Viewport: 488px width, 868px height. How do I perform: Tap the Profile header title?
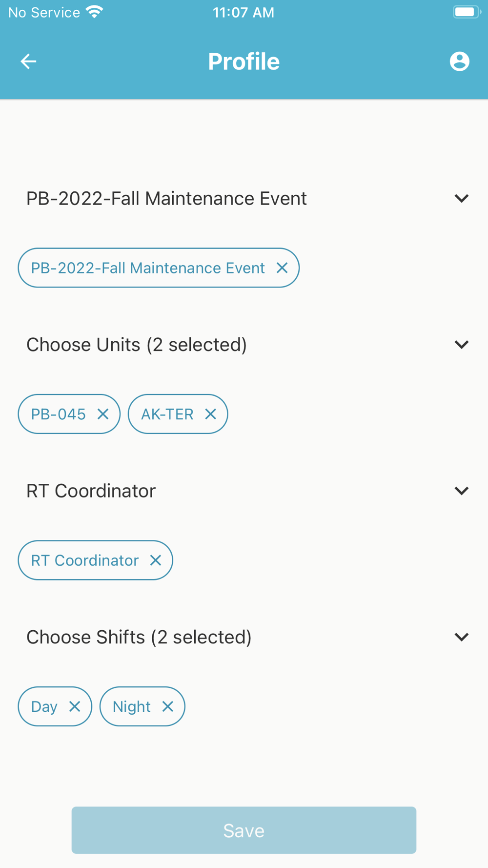(244, 62)
